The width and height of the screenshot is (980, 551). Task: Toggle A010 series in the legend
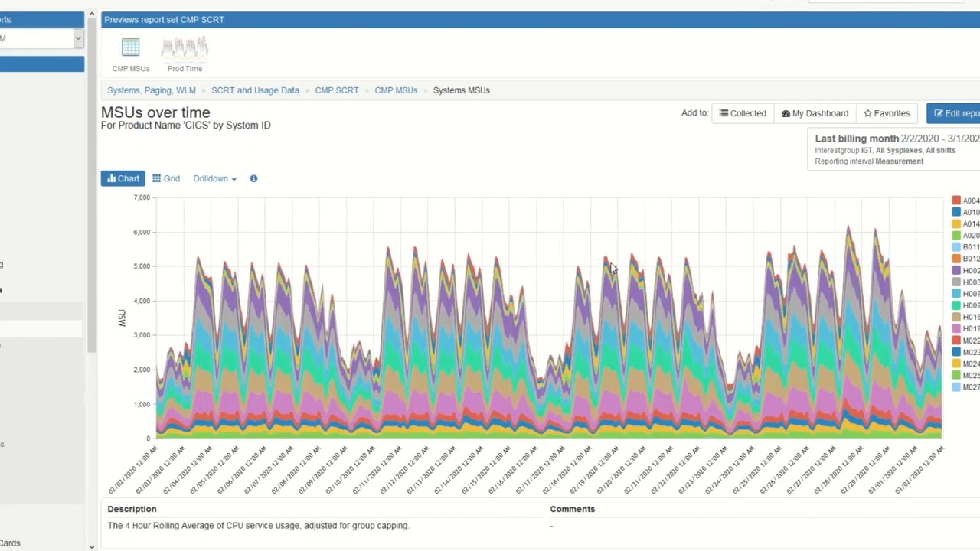965,212
